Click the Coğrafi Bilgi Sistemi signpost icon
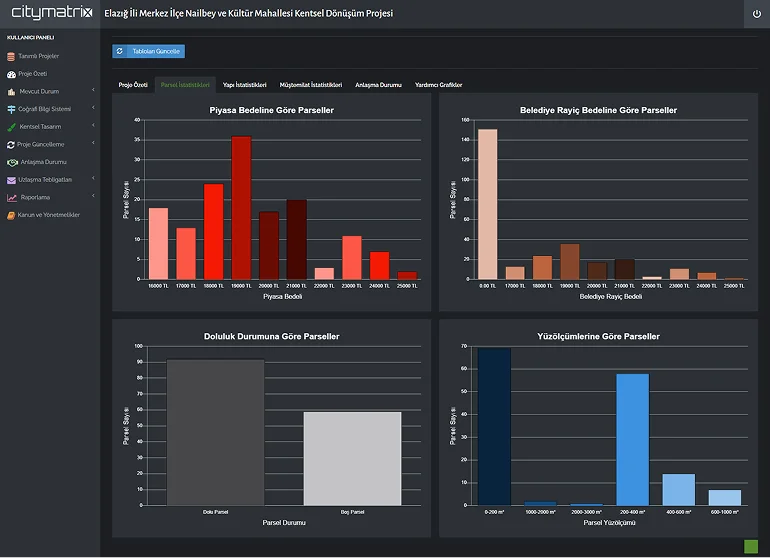Screen dimensions: 770x558 (x=11, y=109)
